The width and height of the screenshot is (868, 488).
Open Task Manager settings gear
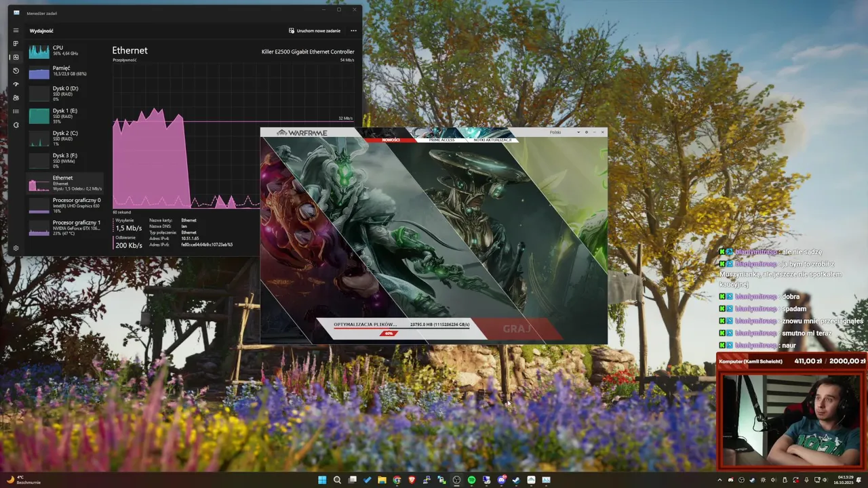pyautogui.click(x=16, y=248)
